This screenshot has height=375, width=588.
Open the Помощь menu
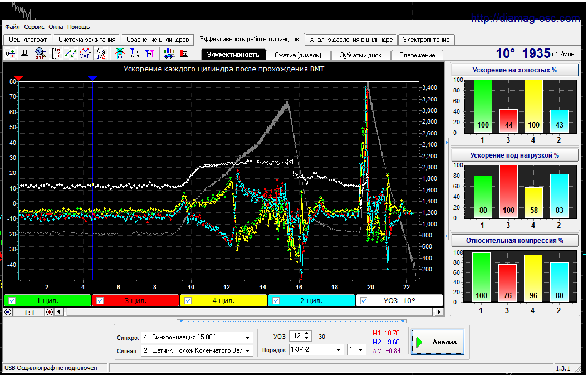(79, 27)
